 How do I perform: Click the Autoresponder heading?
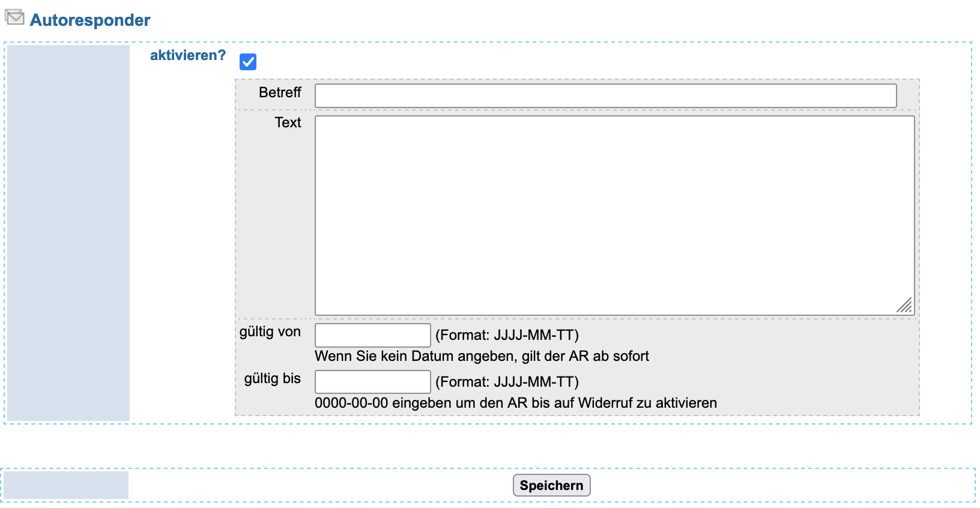click(90, 20)
